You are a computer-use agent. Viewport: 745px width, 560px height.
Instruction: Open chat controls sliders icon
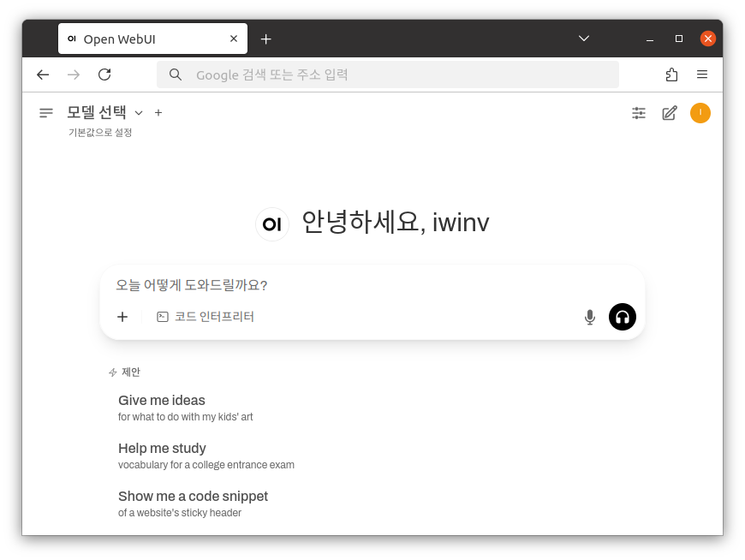(x=639, y=113)
